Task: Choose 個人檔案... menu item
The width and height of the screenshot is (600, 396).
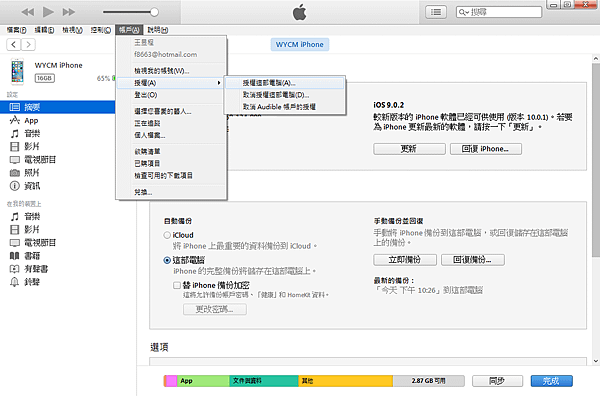Action: [171, 135]
